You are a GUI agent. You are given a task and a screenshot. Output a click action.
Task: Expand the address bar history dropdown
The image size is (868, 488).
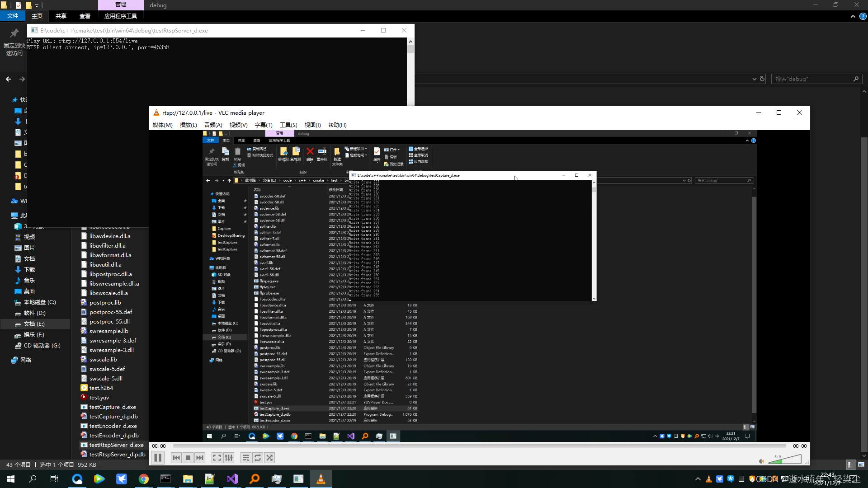point(754,79)
